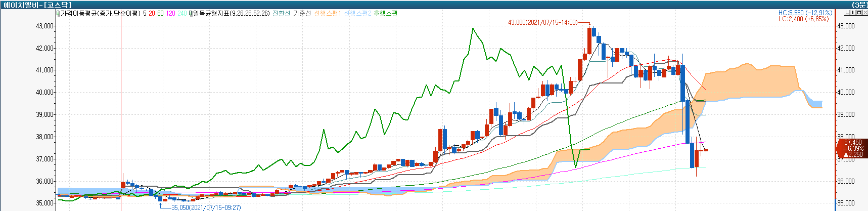
Task: Select the light blue 선행스팬2 legend label
Action: point(357,14)
